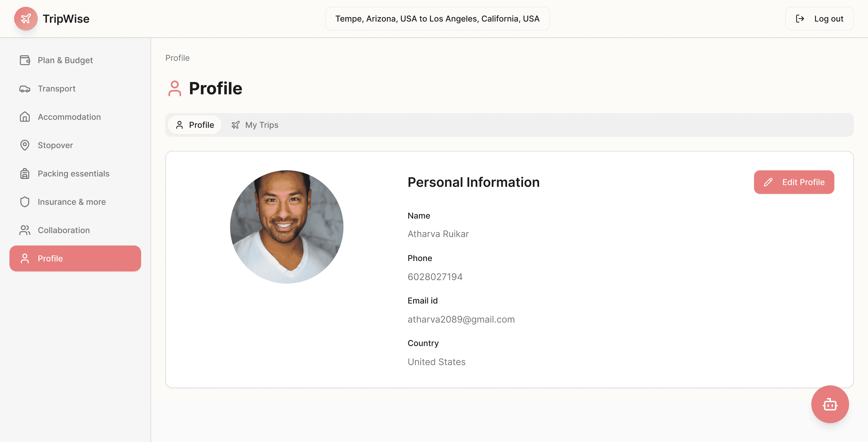Open the chatbot assistant floating button
The image size is (868, 442).
pyautogui.click(x=830, y=404)
